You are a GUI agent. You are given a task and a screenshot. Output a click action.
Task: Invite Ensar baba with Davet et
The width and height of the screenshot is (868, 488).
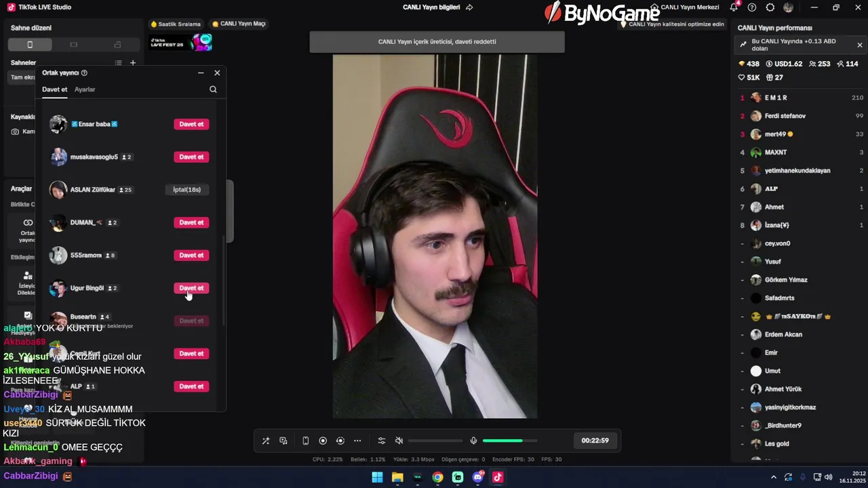[191, 124]
